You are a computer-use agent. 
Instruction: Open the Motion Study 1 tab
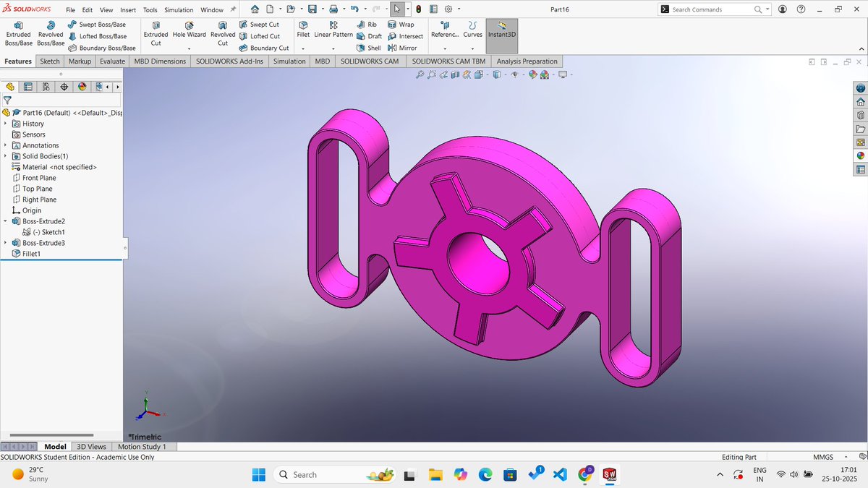click(x=142, y=447)
